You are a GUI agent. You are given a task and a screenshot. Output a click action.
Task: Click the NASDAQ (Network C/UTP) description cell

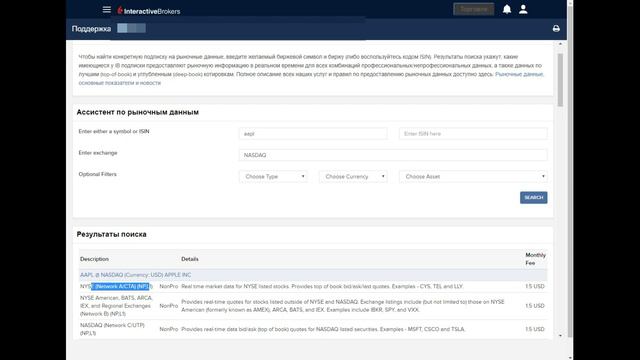[112, 329]
